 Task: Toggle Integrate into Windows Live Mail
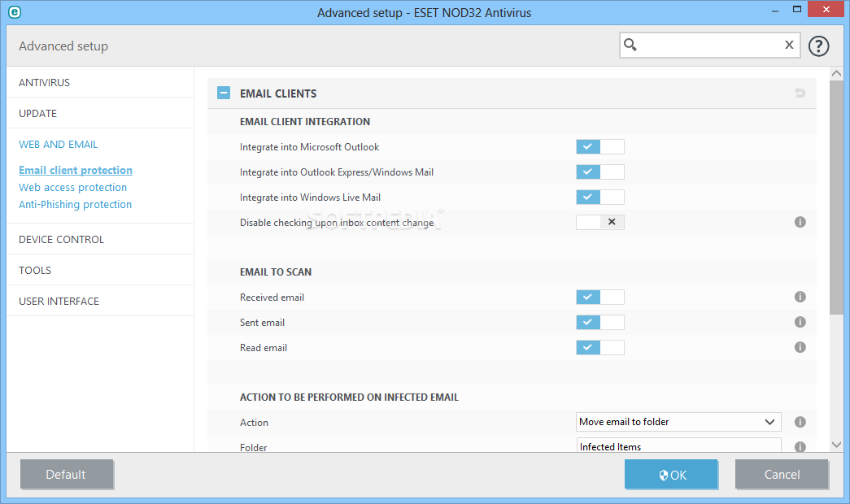(x=600, y=198)
